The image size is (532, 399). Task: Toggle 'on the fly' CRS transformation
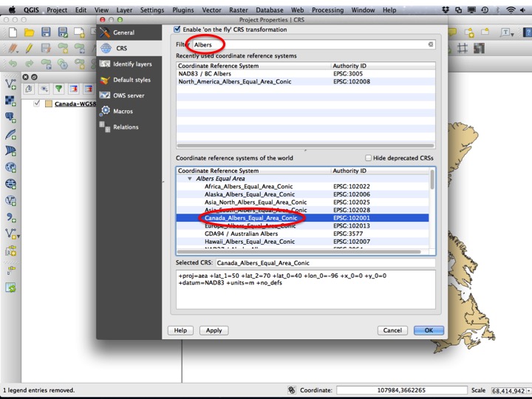177,30
